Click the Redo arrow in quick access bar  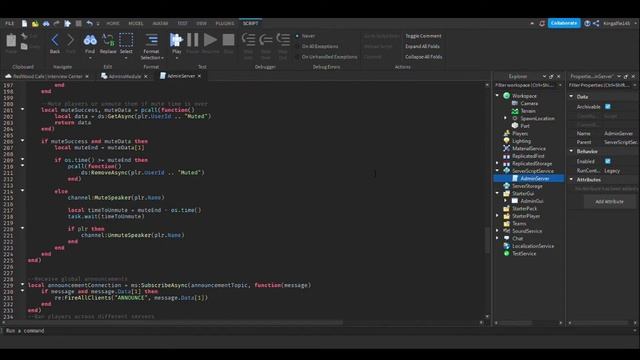click(x=56, y=24)
